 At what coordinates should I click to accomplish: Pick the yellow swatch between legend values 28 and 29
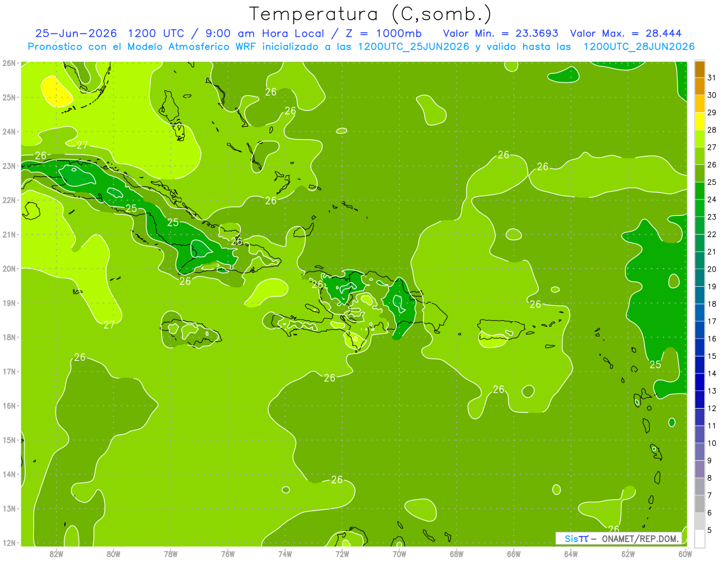click(x=699, y=121)
